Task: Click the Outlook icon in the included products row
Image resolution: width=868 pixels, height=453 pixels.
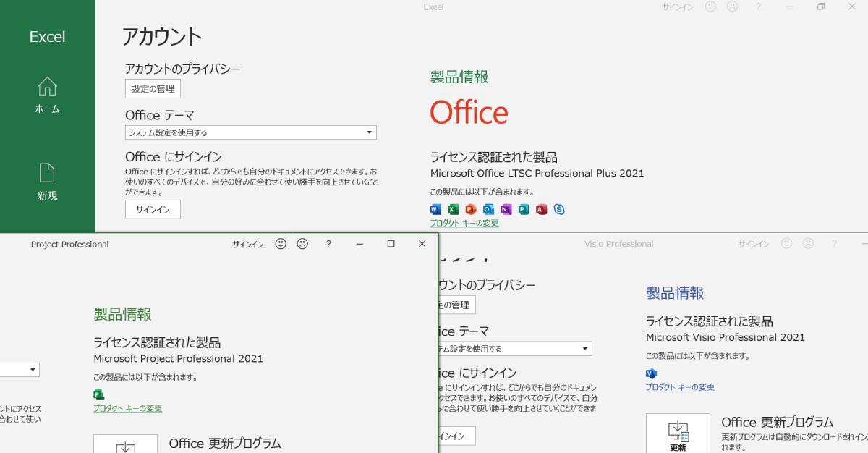Action: pos(488,210)
